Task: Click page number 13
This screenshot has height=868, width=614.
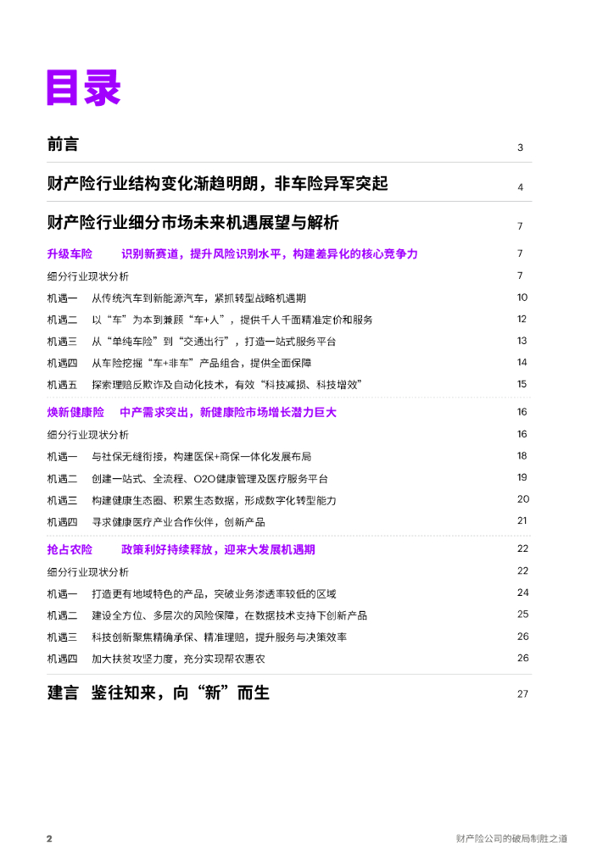Action: (x=522, y=341)
